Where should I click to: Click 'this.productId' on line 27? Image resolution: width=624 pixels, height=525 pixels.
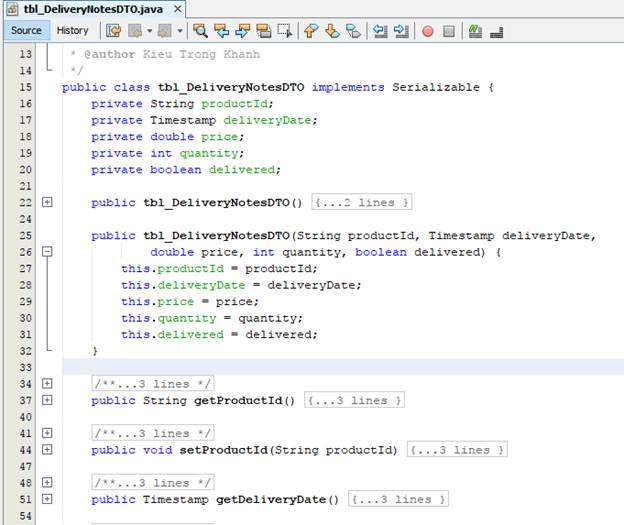(172, 269)
